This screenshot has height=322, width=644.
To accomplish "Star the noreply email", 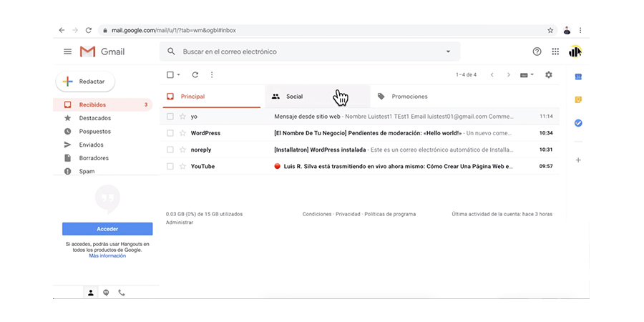I will pyautogui.click(x=182, y=150).
